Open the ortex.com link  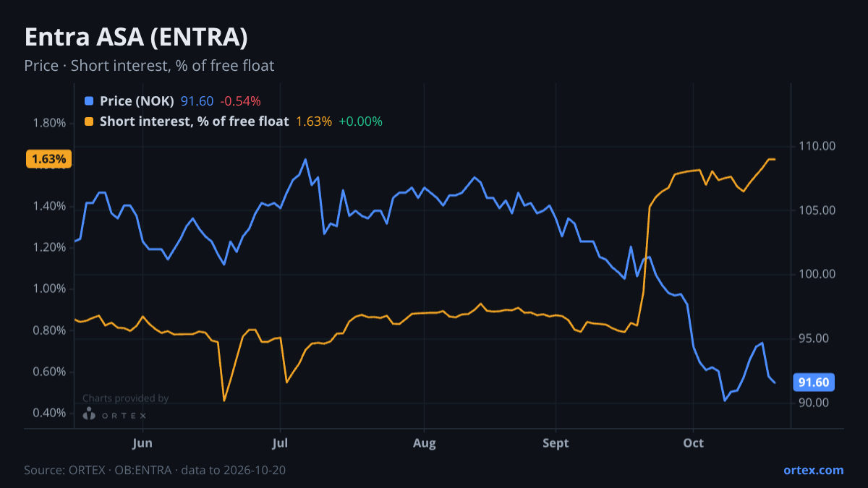pyautogui.click(x=813, y=470)
